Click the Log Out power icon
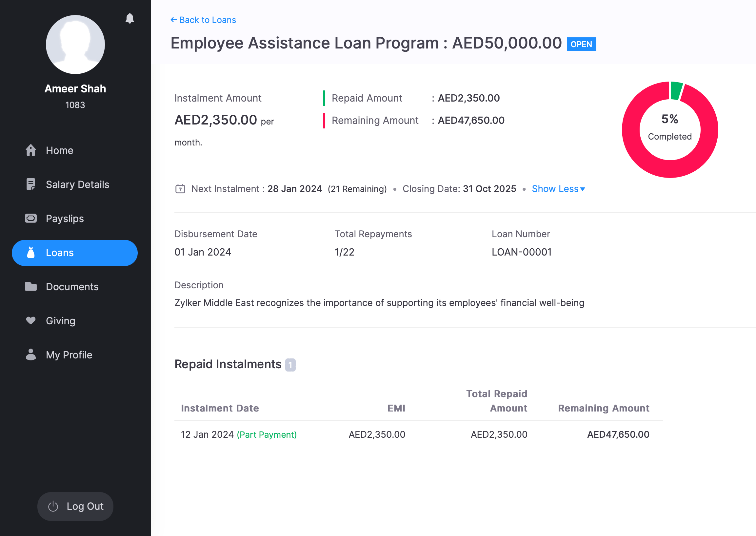Viewport: 756px width, 536px height. (53, 506)
